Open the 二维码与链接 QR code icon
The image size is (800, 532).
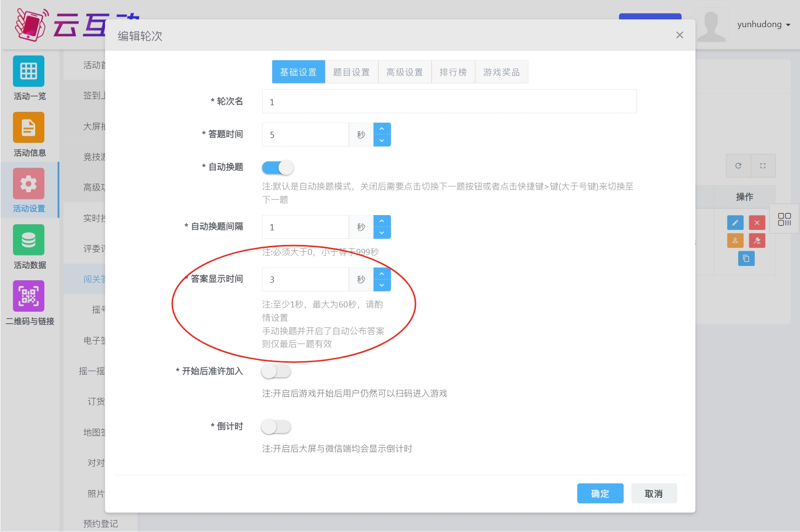(29, 296)
